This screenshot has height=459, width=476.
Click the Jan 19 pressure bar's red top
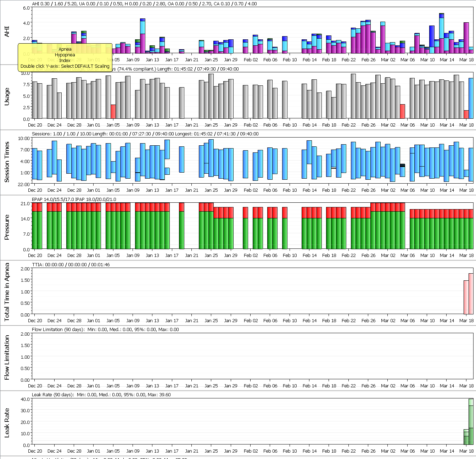pyautogui.click(x=181, y=207)
